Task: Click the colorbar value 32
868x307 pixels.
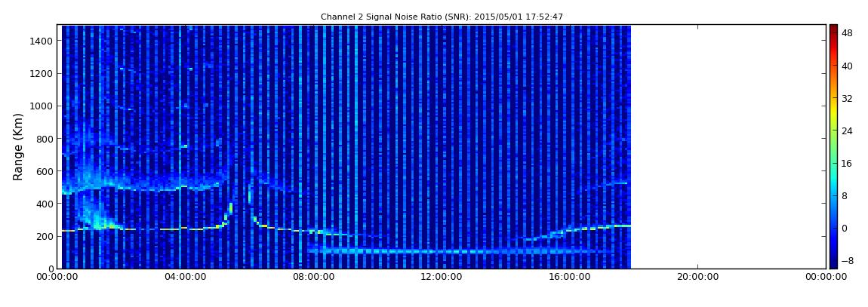Action: [847, 99]
